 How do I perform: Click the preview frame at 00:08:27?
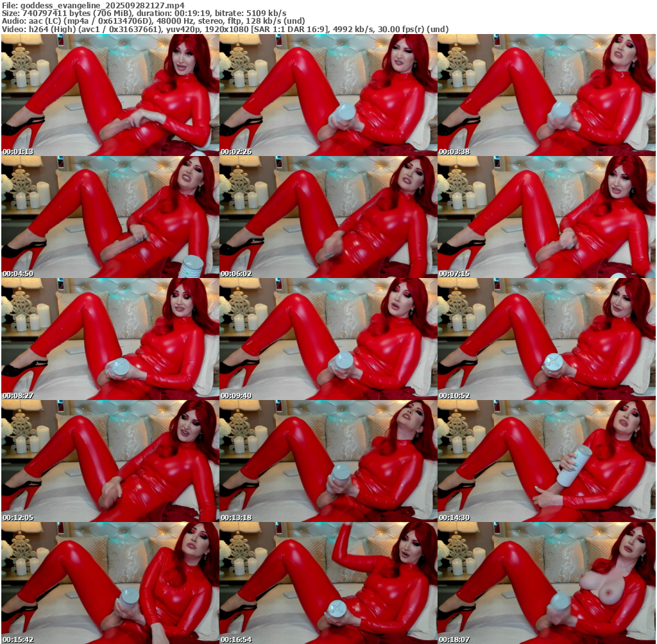[x=110, y=339]
